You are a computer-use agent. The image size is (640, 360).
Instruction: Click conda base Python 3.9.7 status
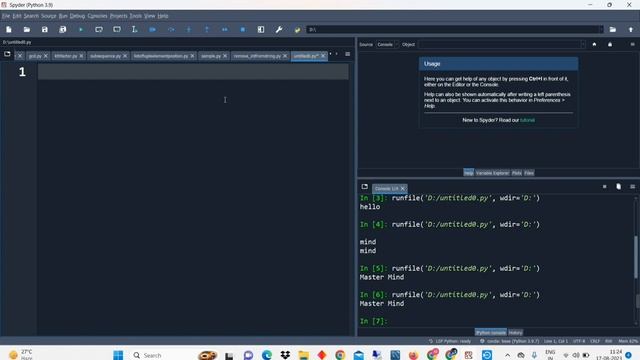(509, 341)
